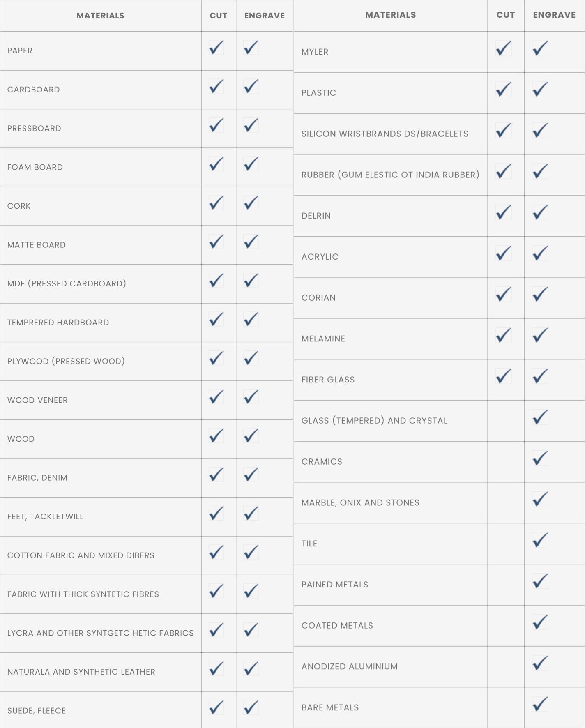Click the Engrave checkmark for Wood Veneer

[x=251, y=397]
